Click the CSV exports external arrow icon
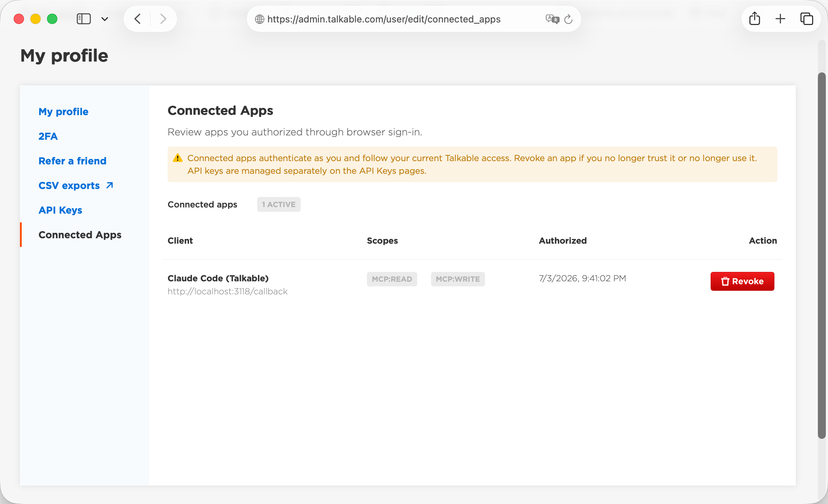This screenshot has width=828, height=504. (x=109, y=185)
